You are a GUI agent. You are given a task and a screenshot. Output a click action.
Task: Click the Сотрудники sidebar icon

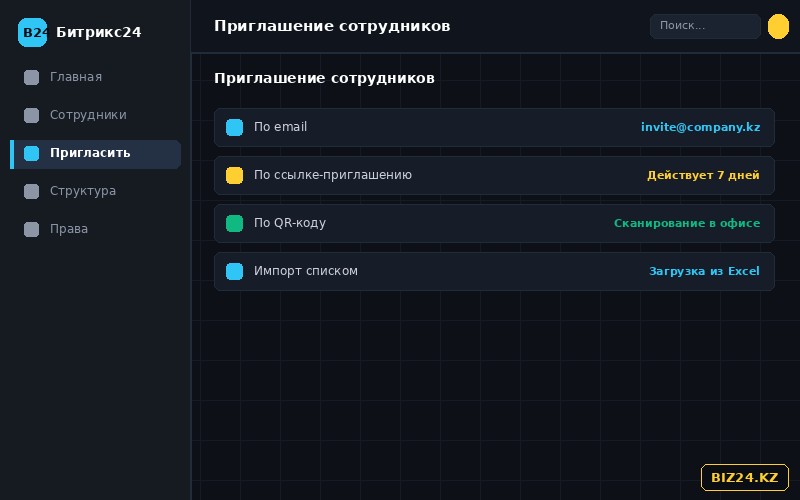click(32, 115)
